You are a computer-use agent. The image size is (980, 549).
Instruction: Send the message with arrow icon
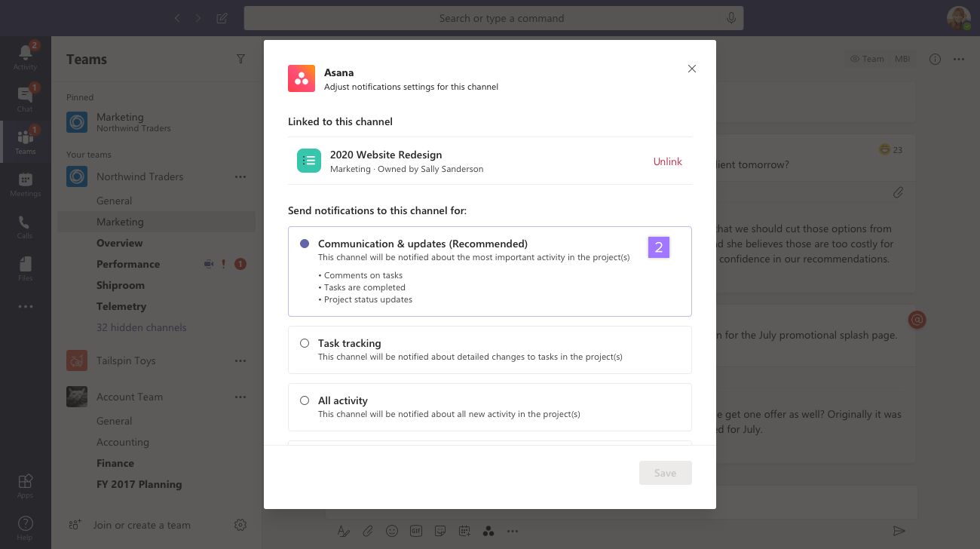click(899, 531)
